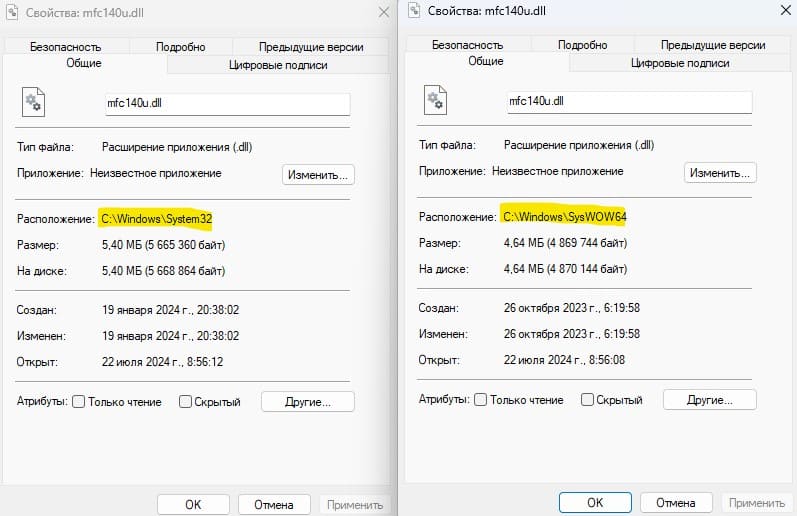Switch to "Подробно" tab in right dialog
The width and height of the screenshot is (797, 516).
583,45
